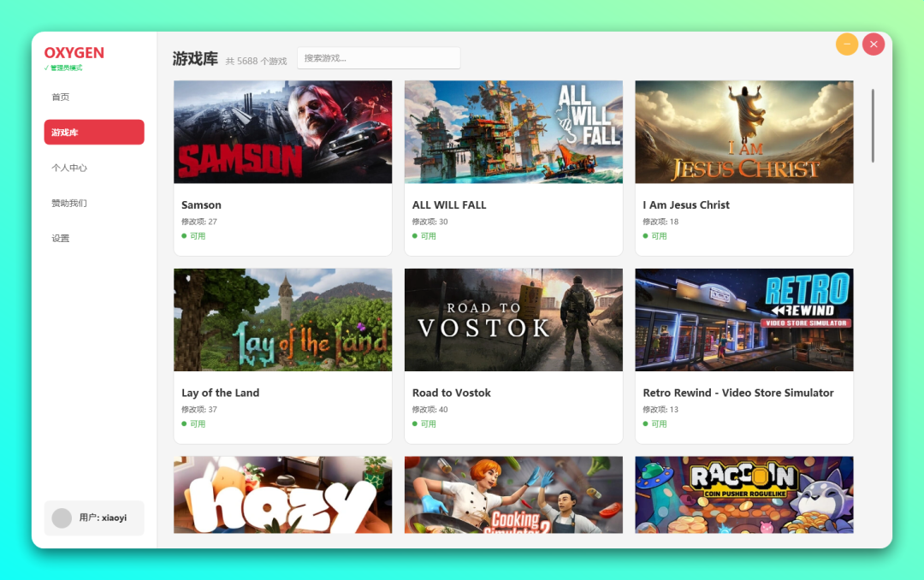Open the Lay of the Land thumbnail
The width and height of the screenshot is (924, 580).
283,320
